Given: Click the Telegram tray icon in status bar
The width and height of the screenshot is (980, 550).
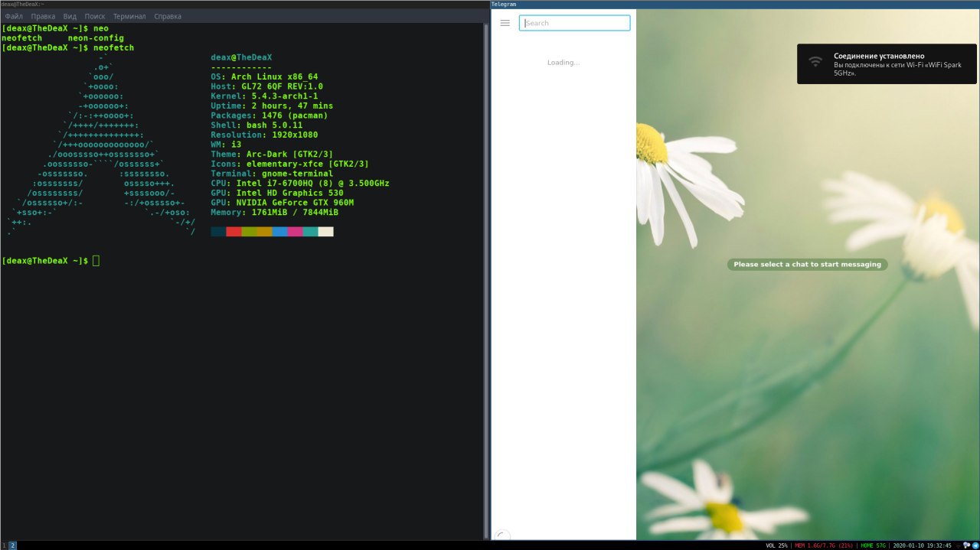Looking at the screenshot, I should pos(974,545).
